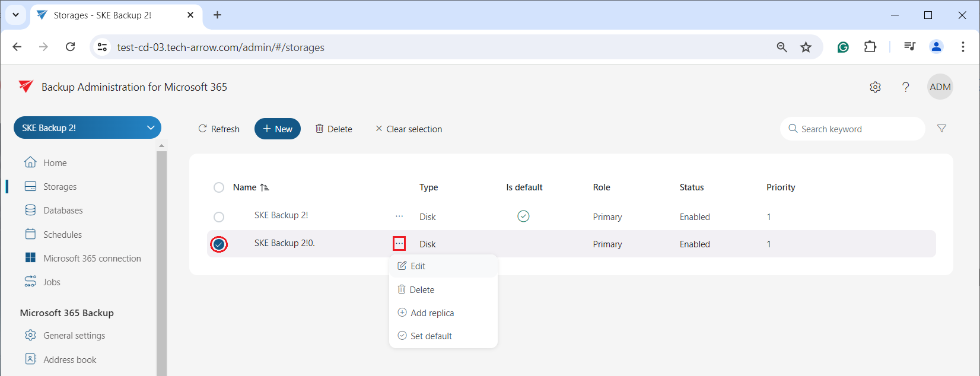980x376 pixels.
Task: Open the filter funnel icon
Action: 941,129
